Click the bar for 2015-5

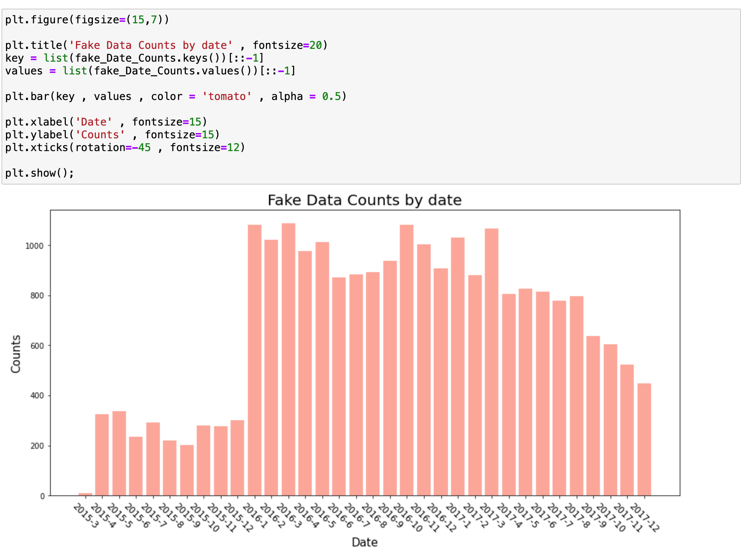[x=119, y=453]
